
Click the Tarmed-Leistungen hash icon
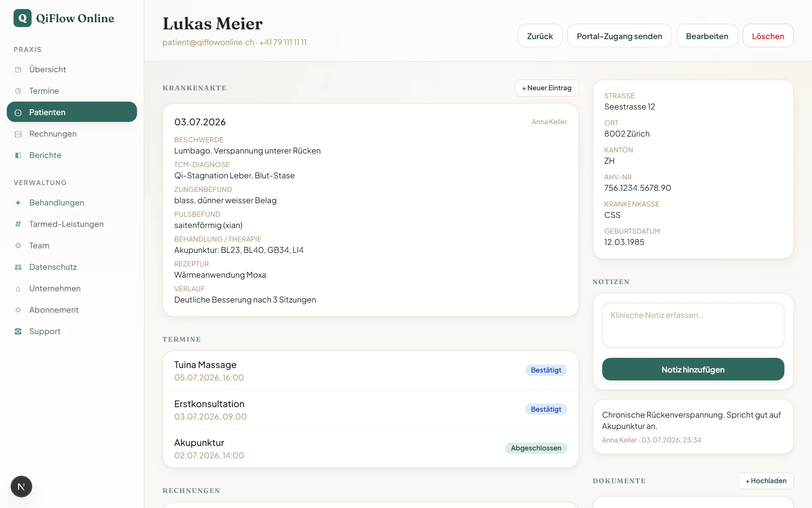tap(18, 224)
